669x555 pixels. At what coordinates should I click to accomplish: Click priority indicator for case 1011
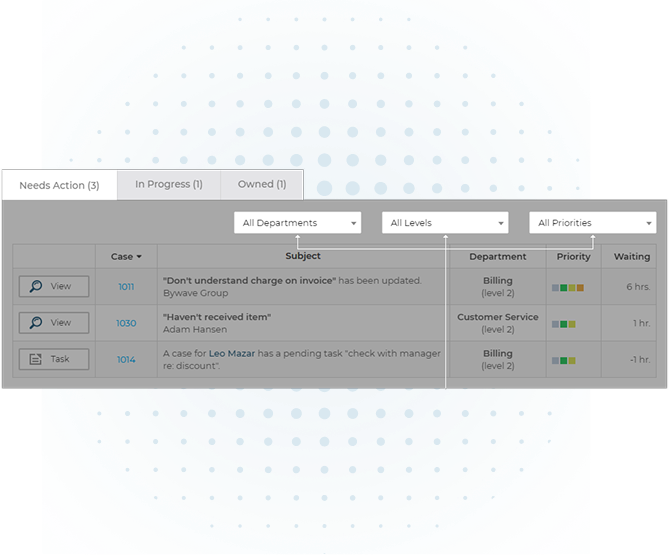(x=567, y=288)
